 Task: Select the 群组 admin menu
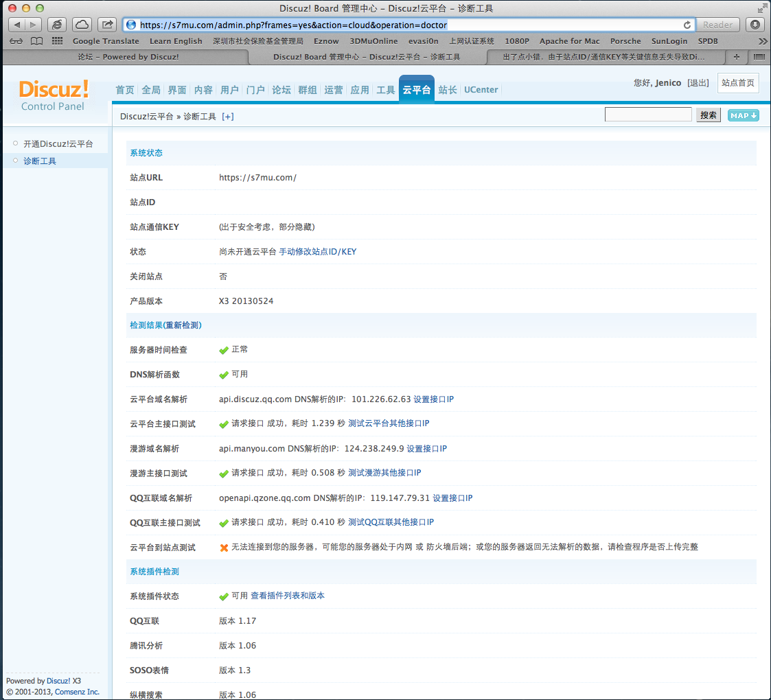tap(308, 90)
